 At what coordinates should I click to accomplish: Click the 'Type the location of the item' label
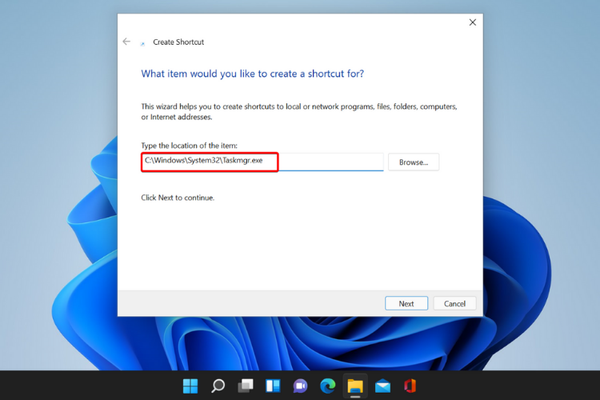(189, 146)
